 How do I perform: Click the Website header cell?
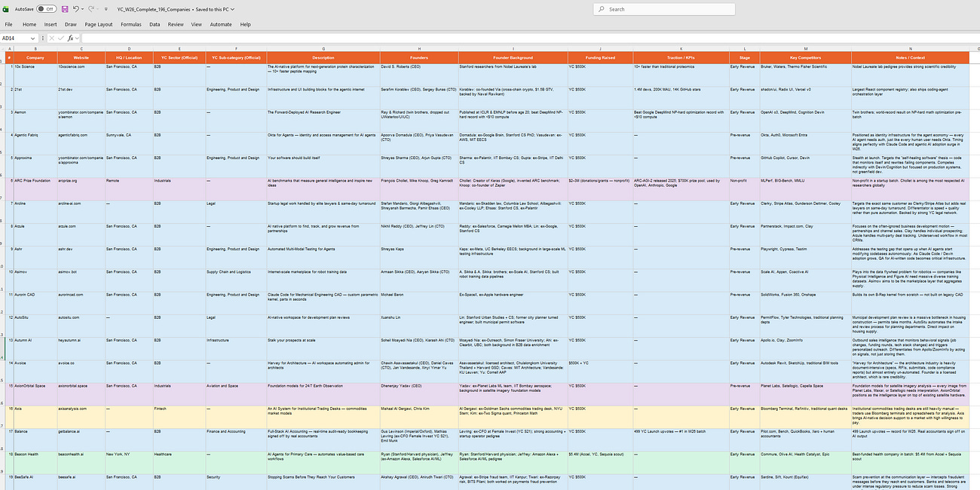point(81,57)
